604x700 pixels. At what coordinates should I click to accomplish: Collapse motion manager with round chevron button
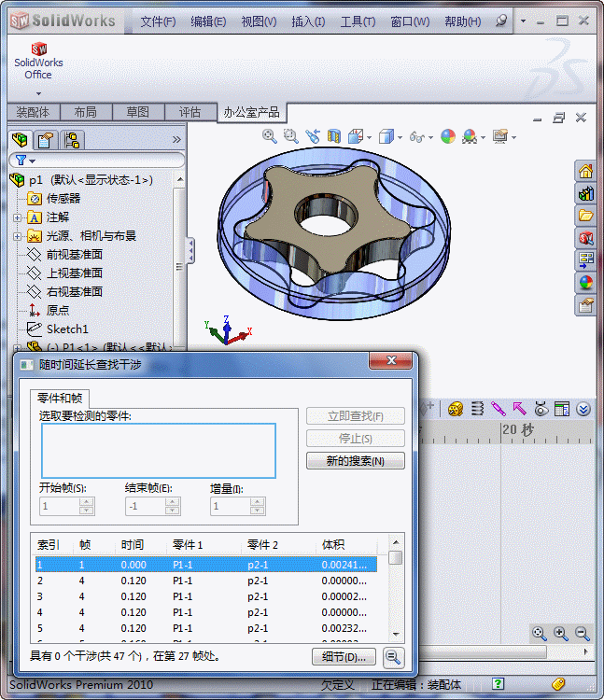[583, 409]
